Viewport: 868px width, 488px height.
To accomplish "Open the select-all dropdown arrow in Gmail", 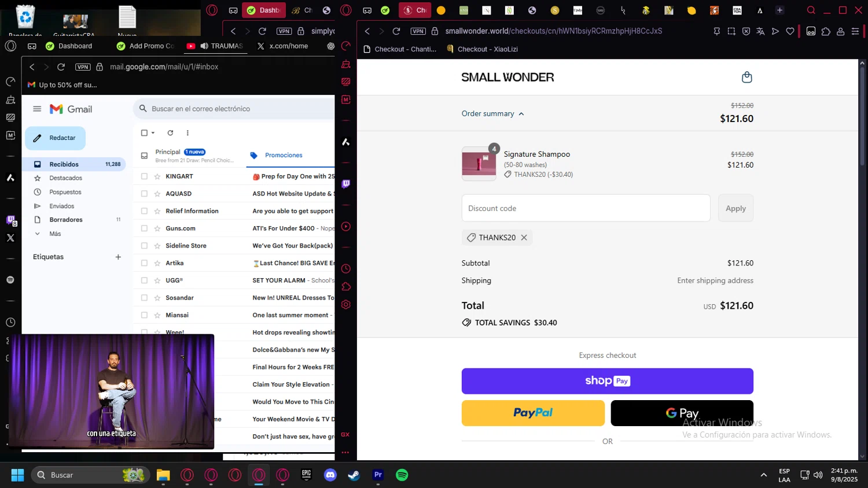I will click(x=153, y=133).
